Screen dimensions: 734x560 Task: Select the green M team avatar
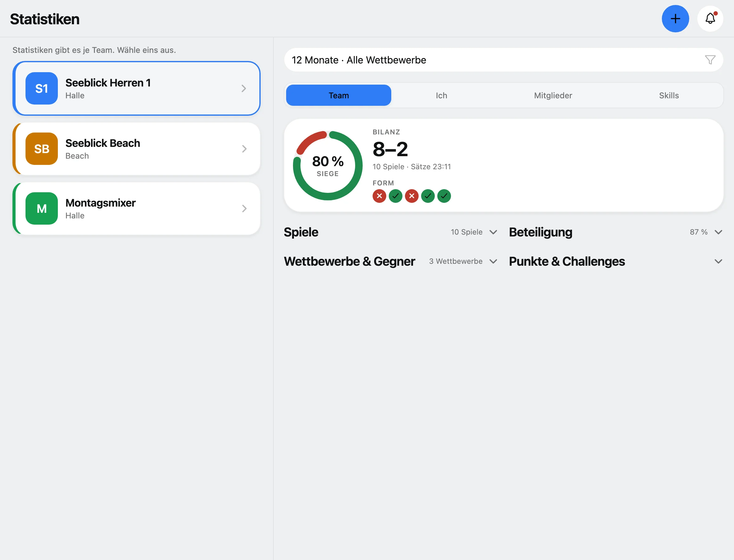click(x=42, y=209)
